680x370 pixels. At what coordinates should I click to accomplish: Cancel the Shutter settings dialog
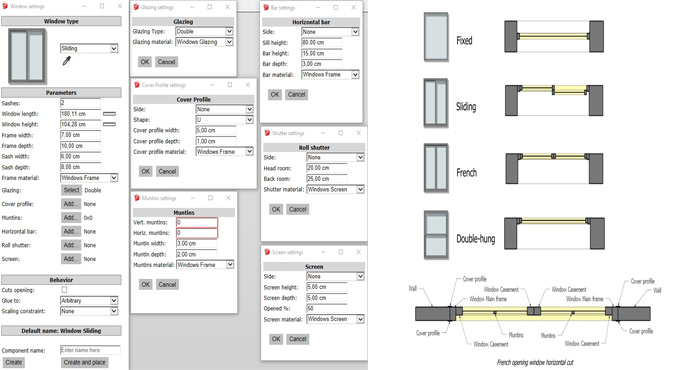pyautogui.click(x=298, y=210)
